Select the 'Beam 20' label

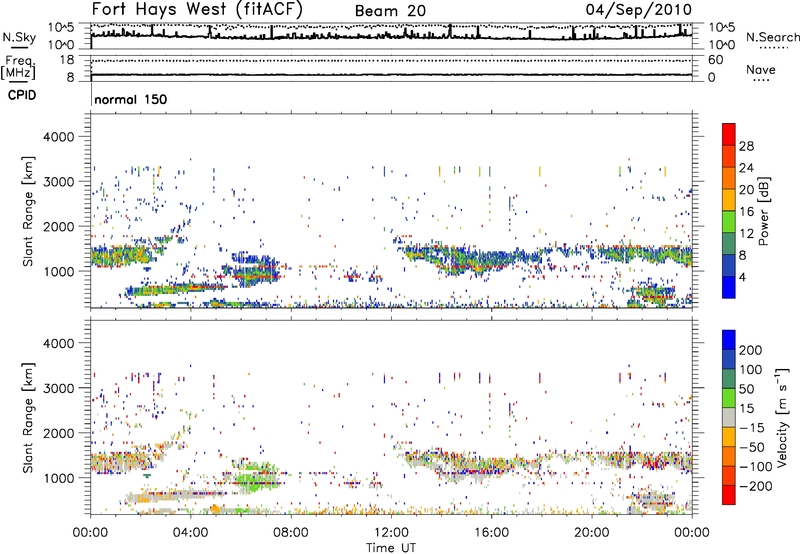[390, 11]
